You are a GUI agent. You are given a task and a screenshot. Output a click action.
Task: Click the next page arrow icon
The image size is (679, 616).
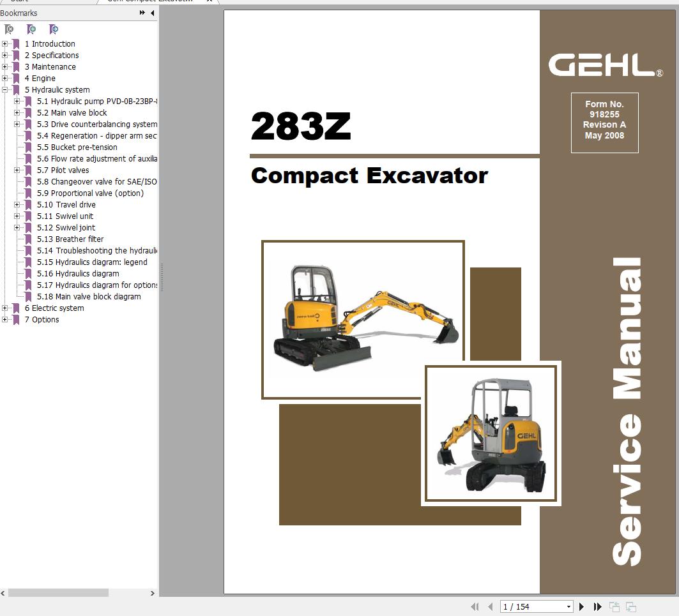(582, 606)
